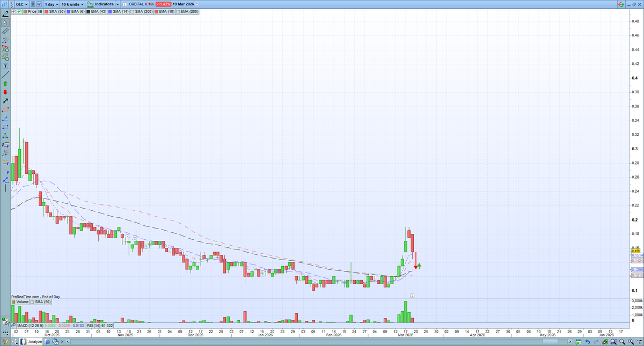Open the OEC instrument dropdown

[x=22, y=4]
